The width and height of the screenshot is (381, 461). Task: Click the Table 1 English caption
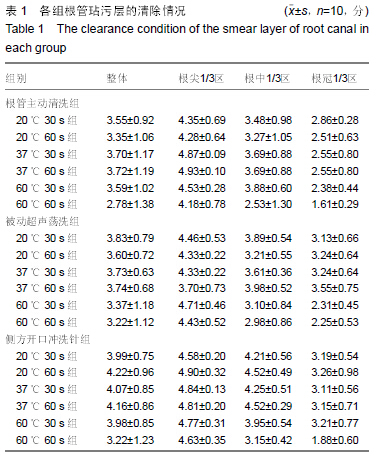click(187, 38)
